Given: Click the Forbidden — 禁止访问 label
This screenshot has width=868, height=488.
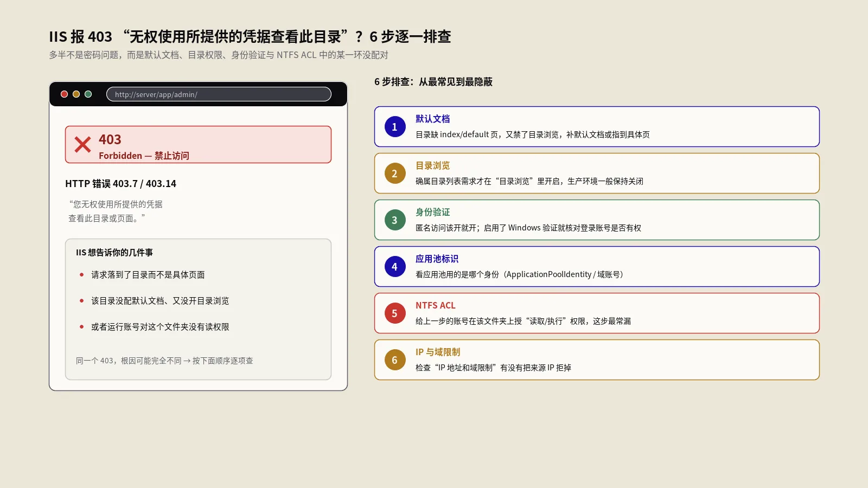Looking at the screenshot, I should click(144, 156).
